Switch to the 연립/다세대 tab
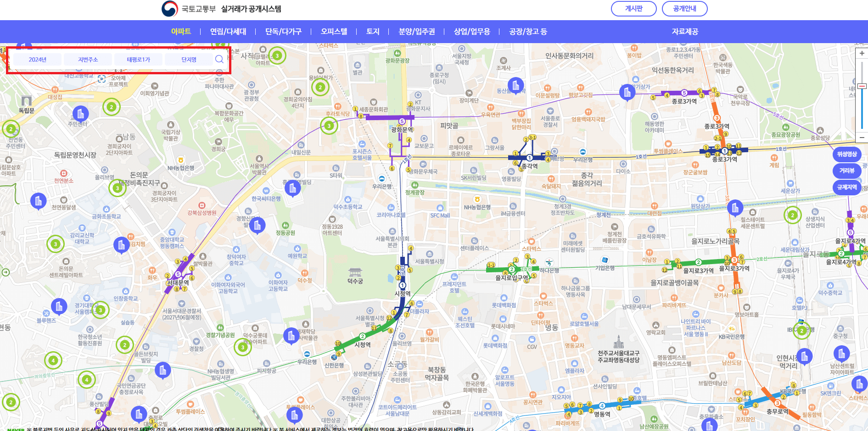Screen dimensions: 868x431 click(228, 32)
